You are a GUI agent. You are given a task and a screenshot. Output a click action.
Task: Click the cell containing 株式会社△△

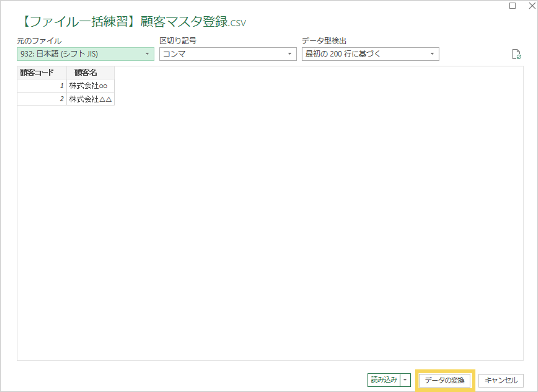(x=90, y=99)
